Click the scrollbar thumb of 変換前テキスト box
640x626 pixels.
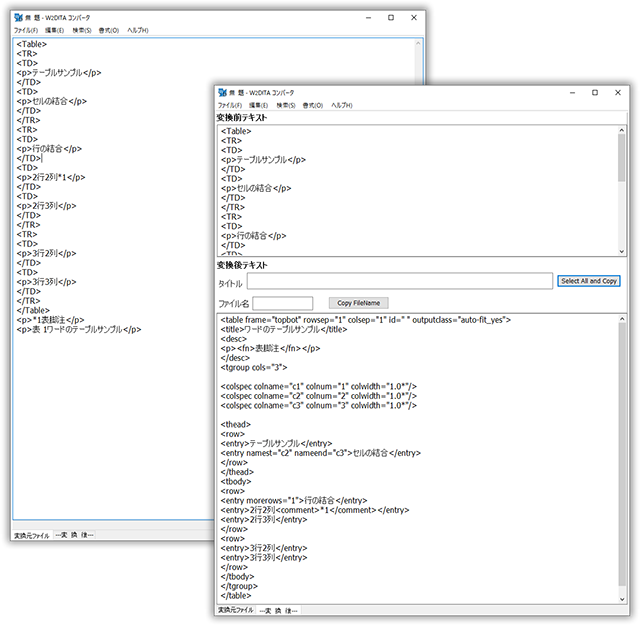622,158
